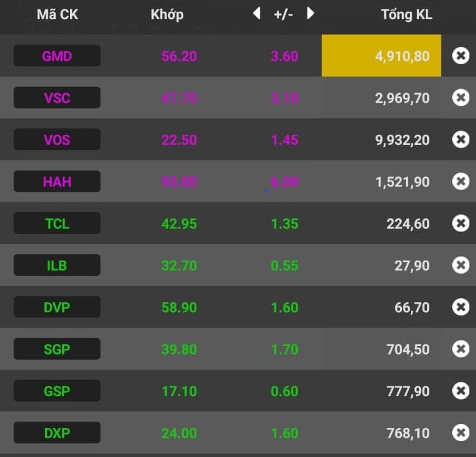
Task: Delete GSP from the watchlist
Action: (x=461, y=391)
